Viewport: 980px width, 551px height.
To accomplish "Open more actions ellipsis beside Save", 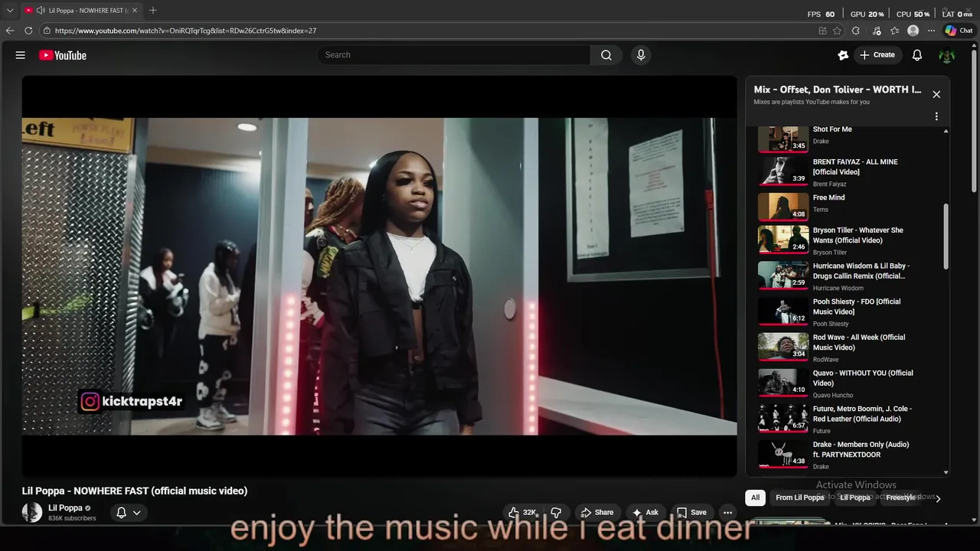I will [728, 513].
